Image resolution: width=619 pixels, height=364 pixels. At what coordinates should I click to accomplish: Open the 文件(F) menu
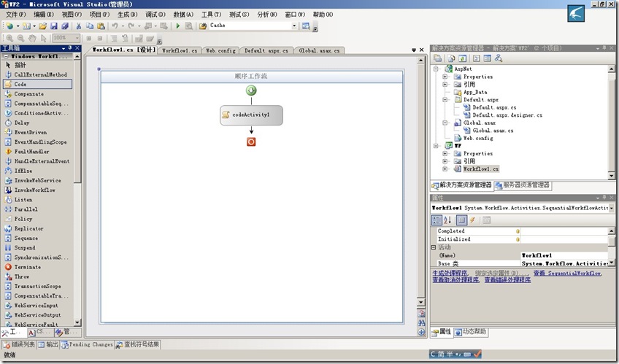click(15, 15)
